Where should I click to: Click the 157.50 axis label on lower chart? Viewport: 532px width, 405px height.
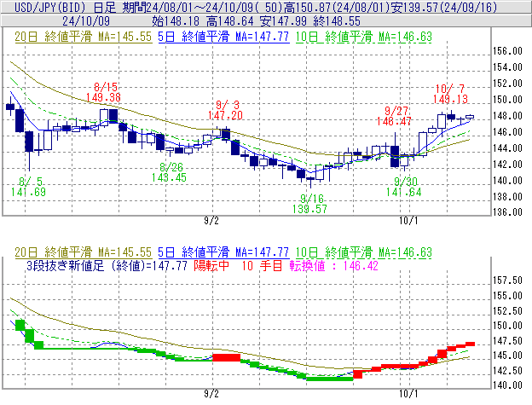point(507,281)
